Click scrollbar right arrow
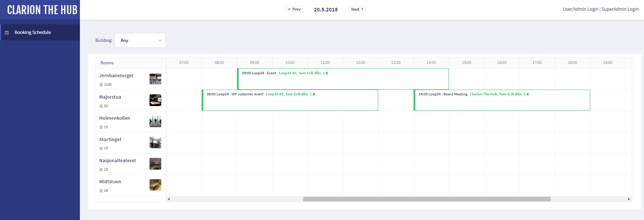The image size is (644, 220). pos(629,199)
